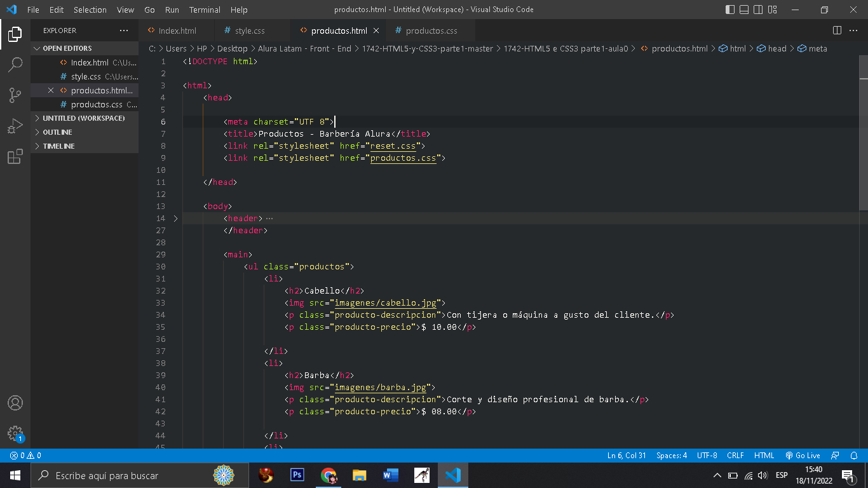The height and width of the screenshot is (488, 868).
Task: Open the View menu
Action: 125,10
